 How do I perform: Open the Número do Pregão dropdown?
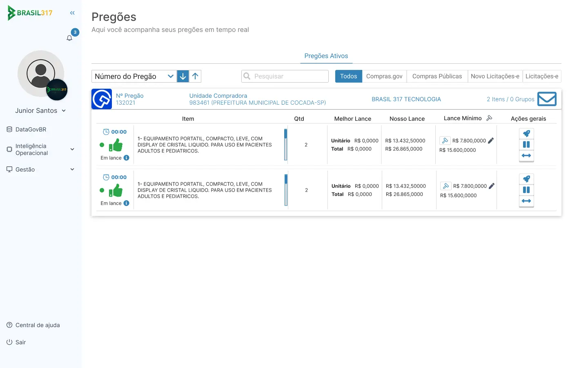(134, 76)
